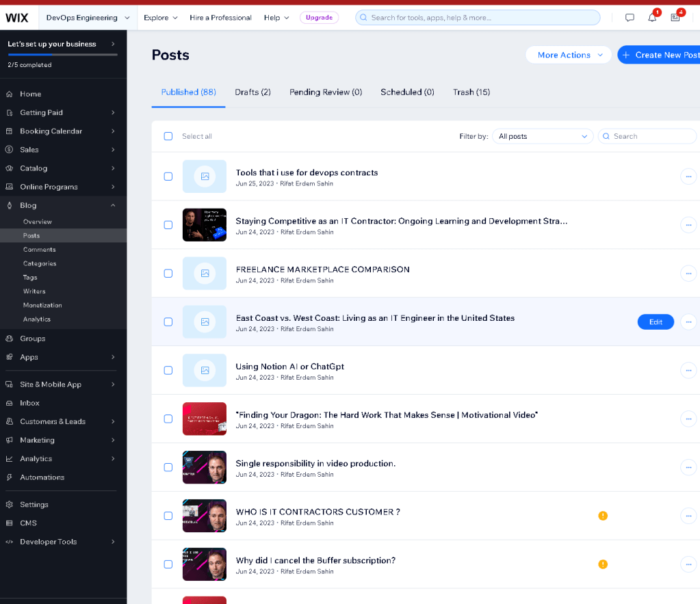Viewport: 700px width, 604px height.
Task: Open the Help dropdown menu
Action: click(276, 18)
